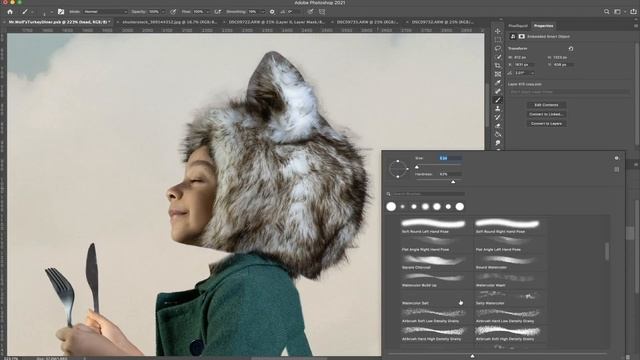Click the brush angle and roundness preview
640x360 pixels.
[x=398, y=169]
